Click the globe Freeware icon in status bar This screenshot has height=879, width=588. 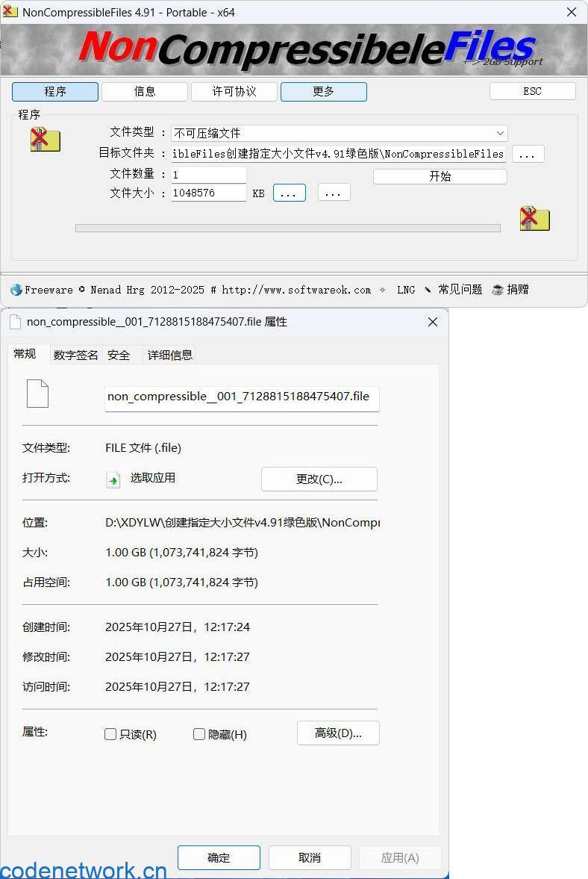pos(16,290)
